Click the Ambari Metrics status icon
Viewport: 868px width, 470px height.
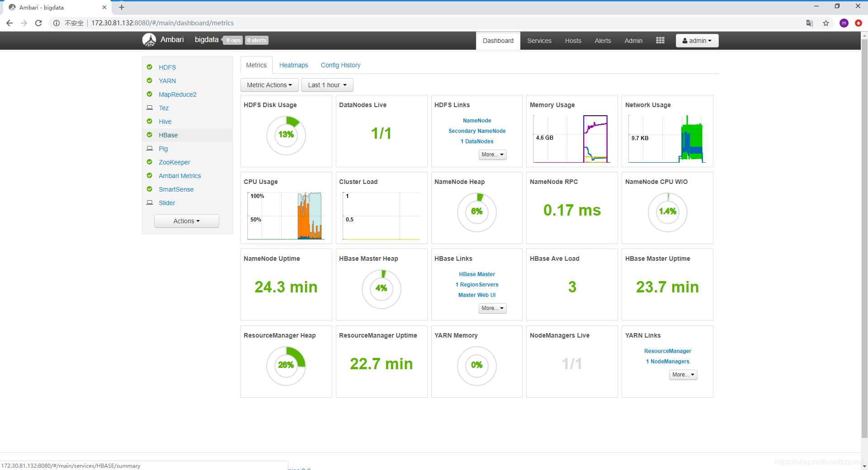tap(150, 175)
